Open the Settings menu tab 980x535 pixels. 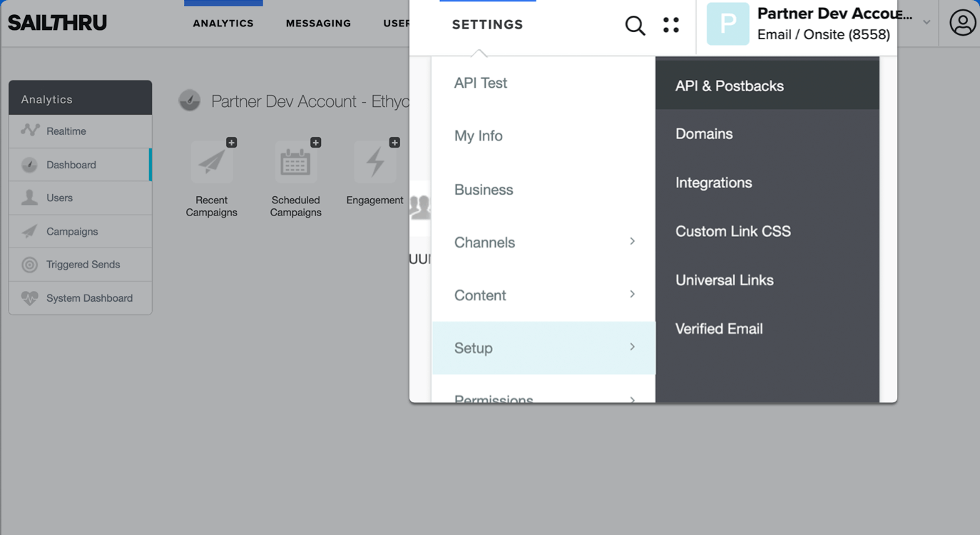[488, 25]
